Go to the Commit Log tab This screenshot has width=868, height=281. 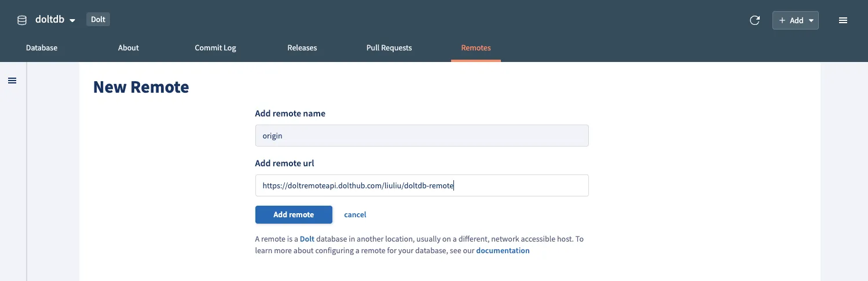click(x=215, y=48)
